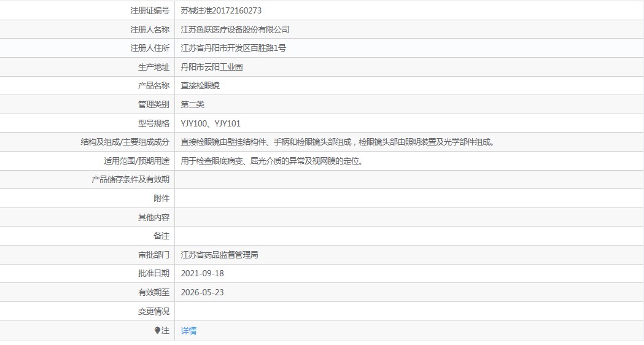The width and height of the screenshot is (644, 345).
Task: Click the 批准日期 label
Action: tap(153, 274)
